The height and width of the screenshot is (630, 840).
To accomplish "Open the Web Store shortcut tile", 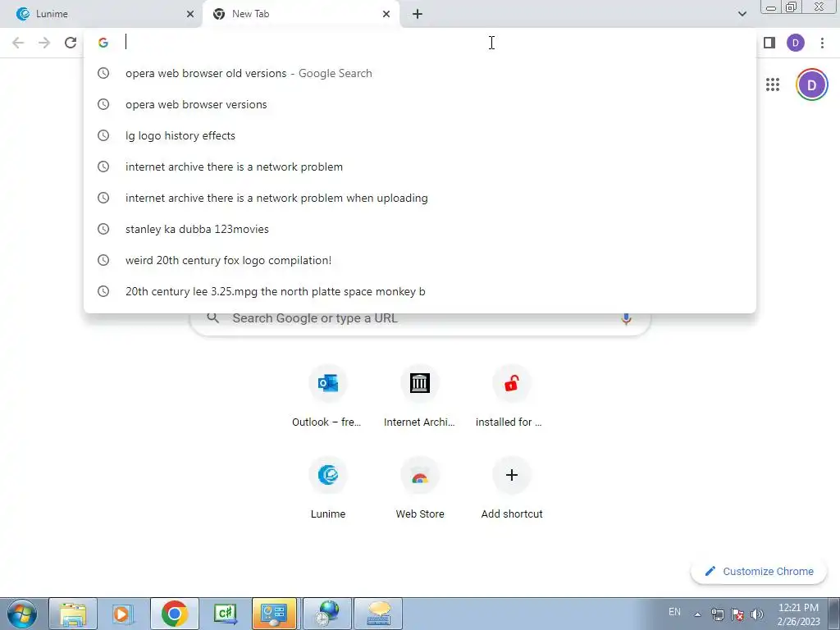I will click(419, 489).
